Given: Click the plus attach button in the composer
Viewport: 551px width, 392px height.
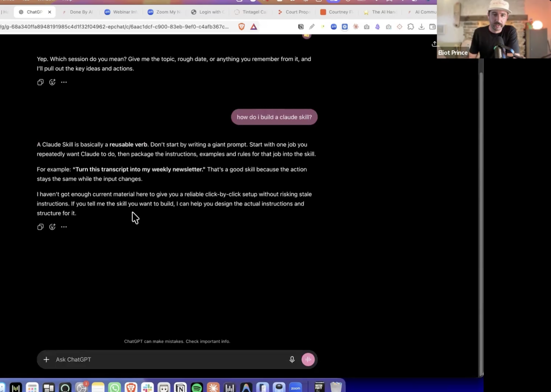Looking at the screenshot, I should point(46,360).
